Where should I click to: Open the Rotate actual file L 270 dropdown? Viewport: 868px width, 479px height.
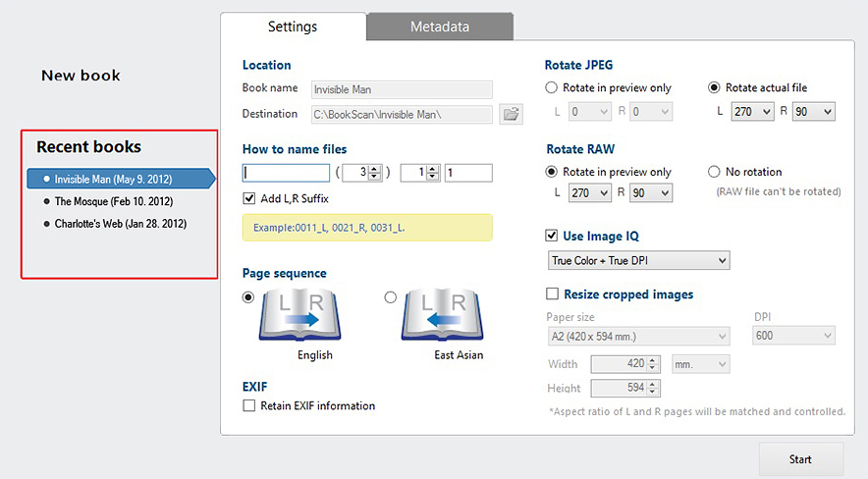(x=752, y=112)
